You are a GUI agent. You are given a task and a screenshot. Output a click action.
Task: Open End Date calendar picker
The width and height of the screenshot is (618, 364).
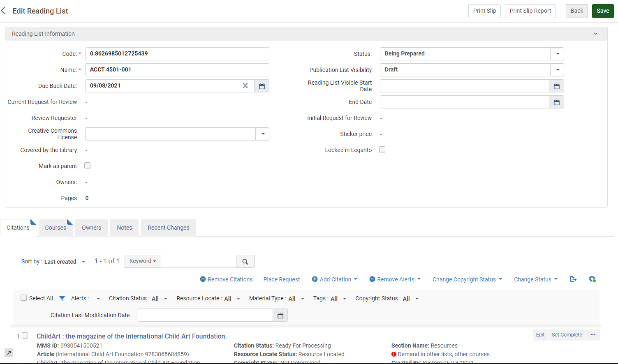point(556,102)
